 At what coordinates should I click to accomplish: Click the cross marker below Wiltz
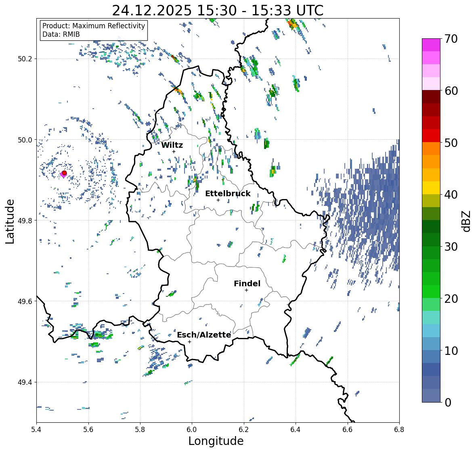click(174, 151)
